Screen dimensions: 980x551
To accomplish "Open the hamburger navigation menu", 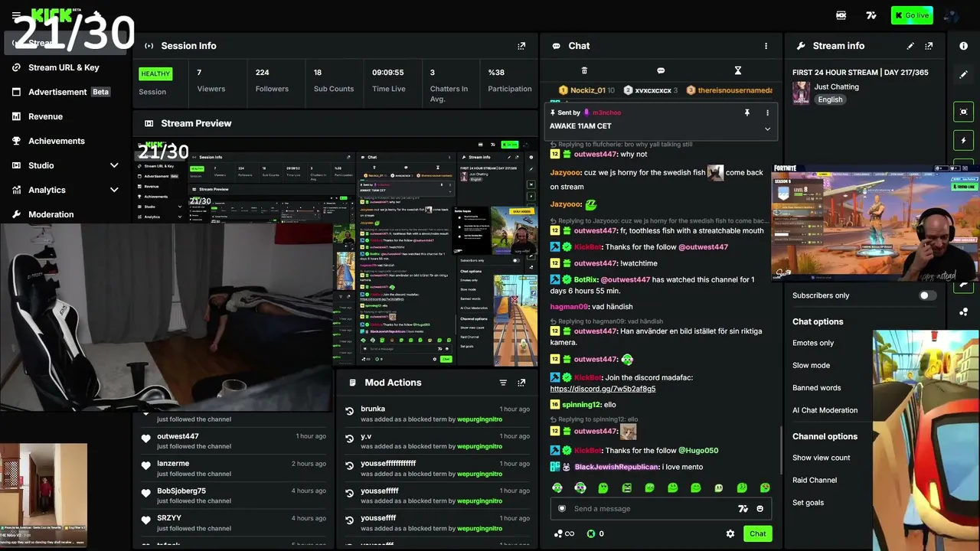I will click(16, 15).
